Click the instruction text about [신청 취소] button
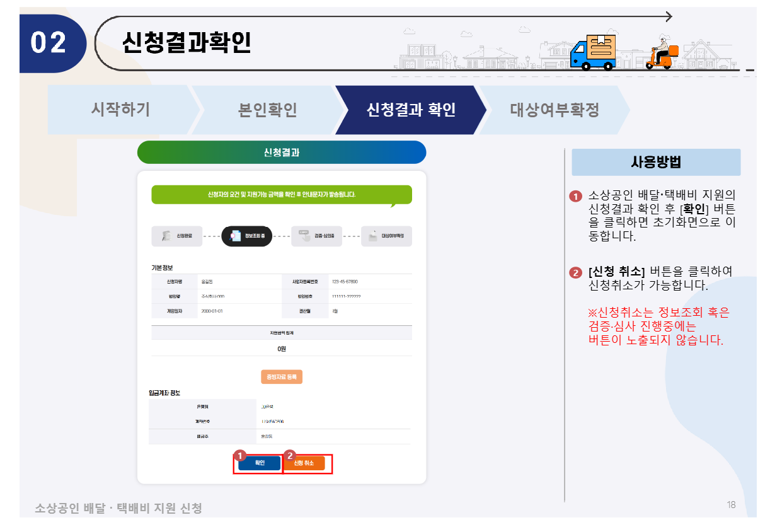Image resolution: width=770 pixels, height=532 pixels. 660,278
